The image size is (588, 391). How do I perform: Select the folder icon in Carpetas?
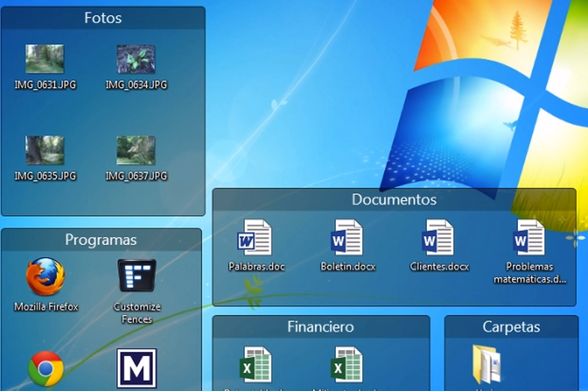click(x=487, y=365)
